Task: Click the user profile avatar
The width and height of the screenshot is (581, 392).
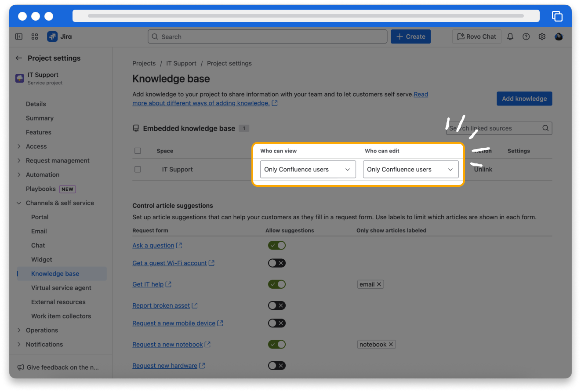Action: [559, 37]
